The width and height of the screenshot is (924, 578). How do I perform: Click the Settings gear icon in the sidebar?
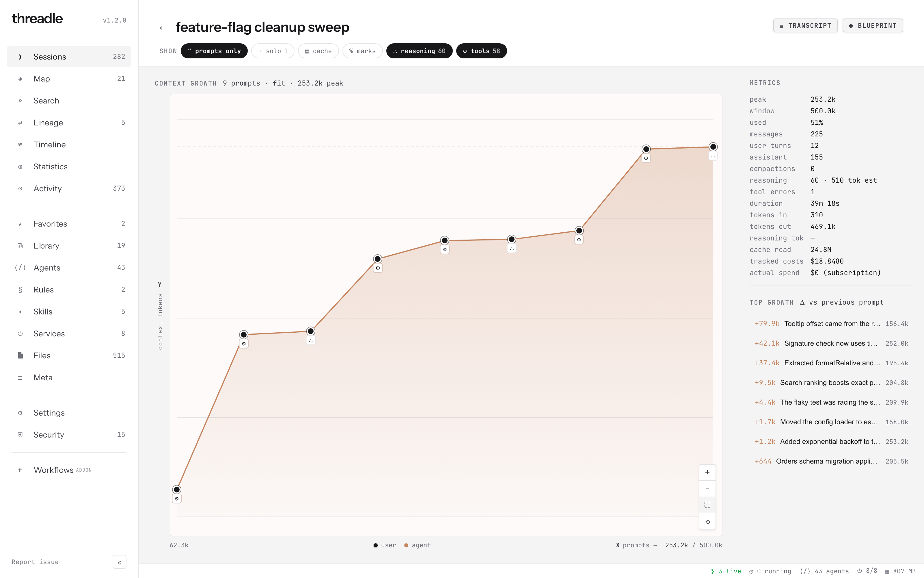[x=20, y=413]
